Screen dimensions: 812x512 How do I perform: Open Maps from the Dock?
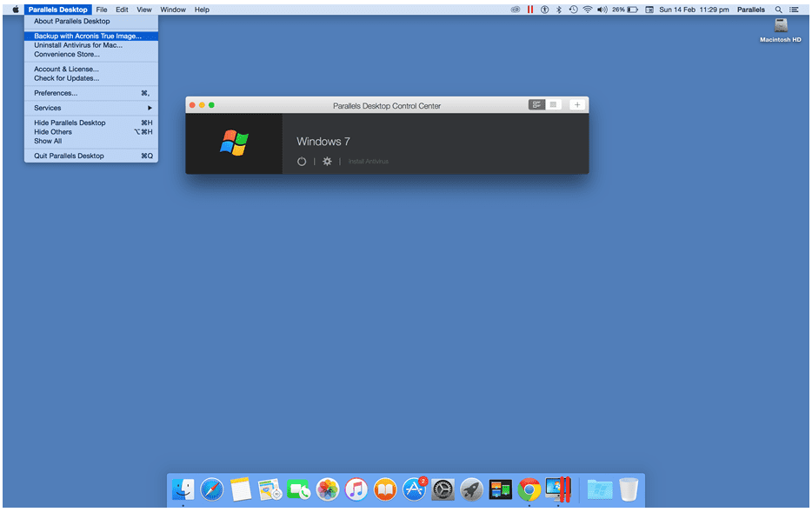point(270,489)
